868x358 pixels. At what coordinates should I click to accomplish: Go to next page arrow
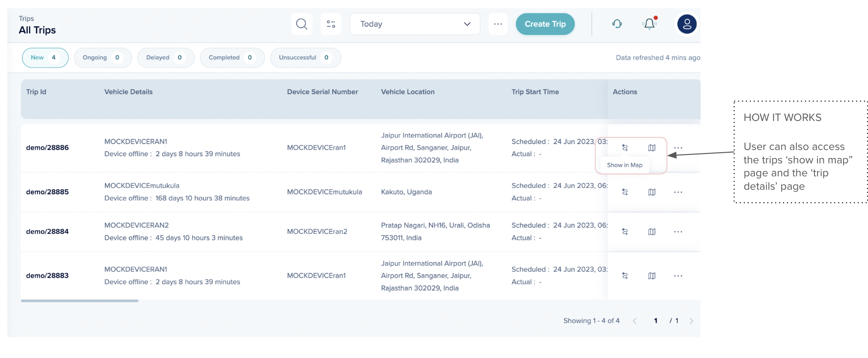[x=691, y=321]
